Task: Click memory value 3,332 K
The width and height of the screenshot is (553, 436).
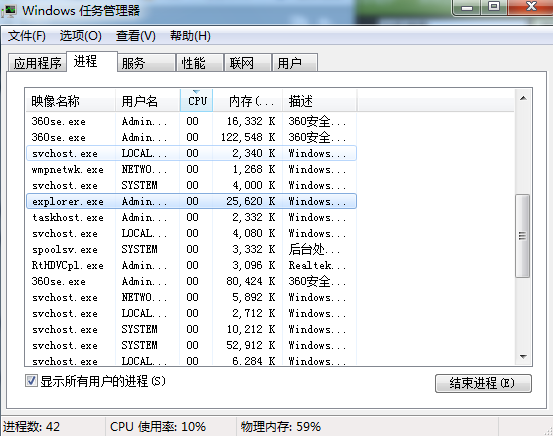Action: coord(254,249)
